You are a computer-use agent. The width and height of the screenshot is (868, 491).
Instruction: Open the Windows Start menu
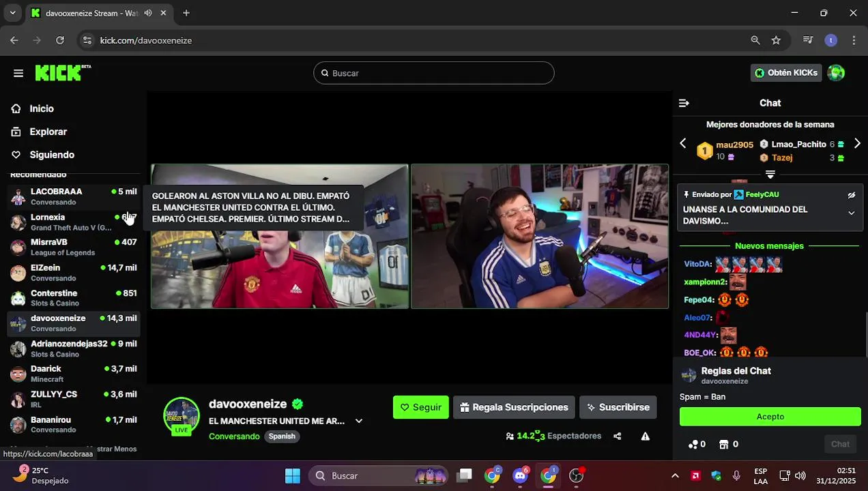coord(292,475)
